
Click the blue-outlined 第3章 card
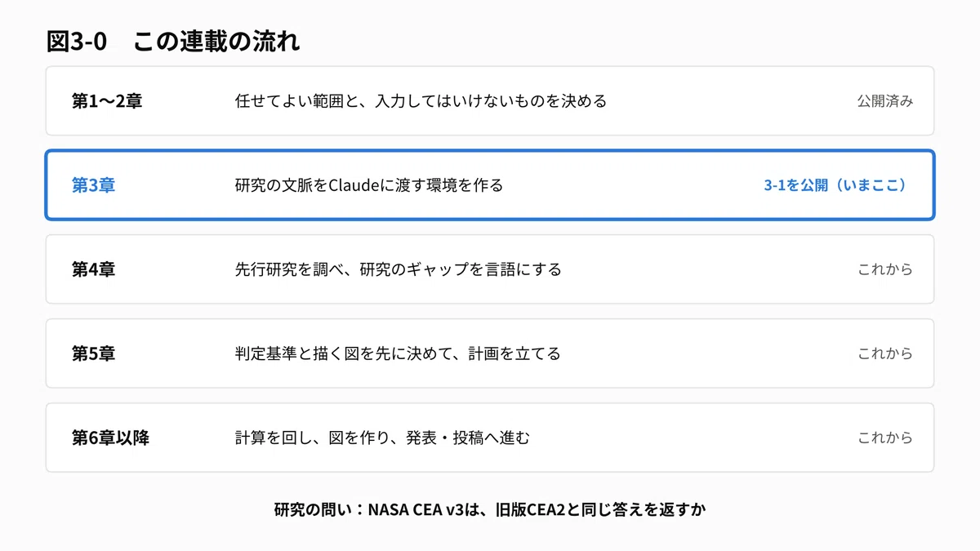(x=490, y=185)
